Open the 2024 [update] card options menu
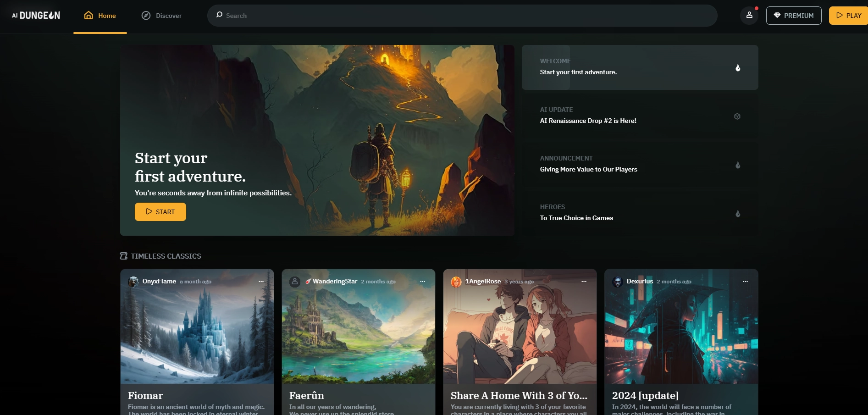 click(745, 282)
